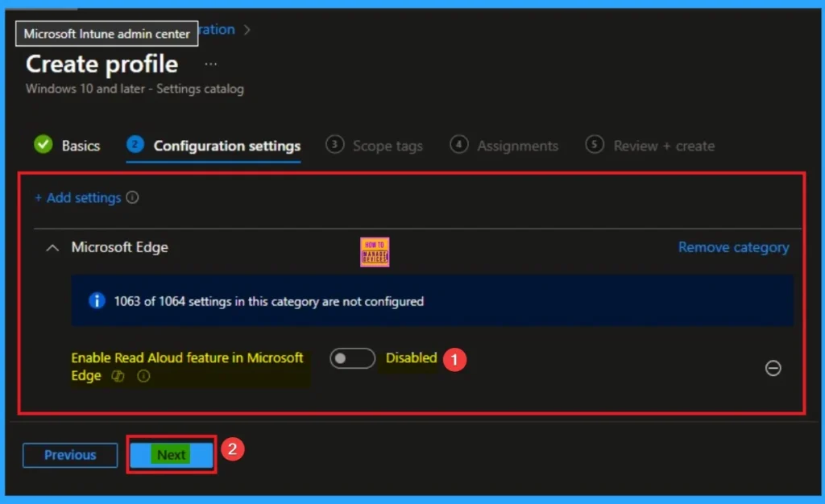Click Windows 10 and later subtitle text

[x=135, y=89]
